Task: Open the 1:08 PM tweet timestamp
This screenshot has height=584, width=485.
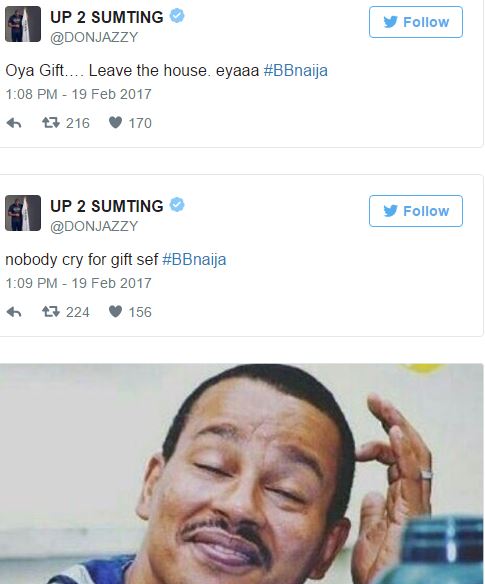Action: (78, 94)
